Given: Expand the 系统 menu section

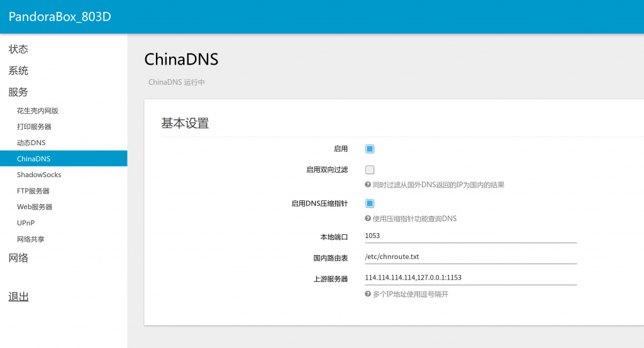Looking at the screenshot, I should pos(18,70).
